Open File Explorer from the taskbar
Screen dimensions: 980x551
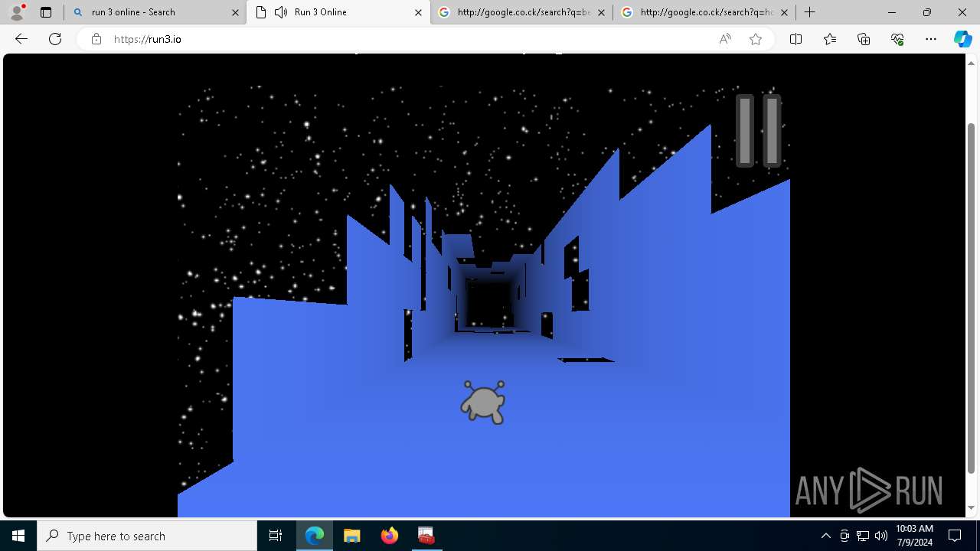click(352, 536)
